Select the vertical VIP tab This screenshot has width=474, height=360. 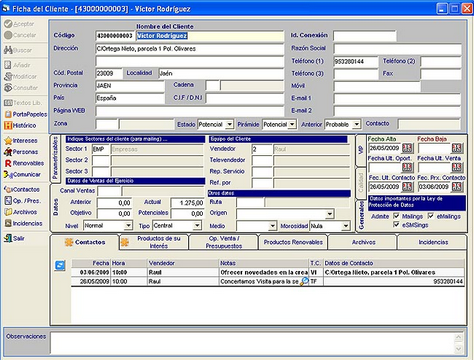click(x=361, y=150)
